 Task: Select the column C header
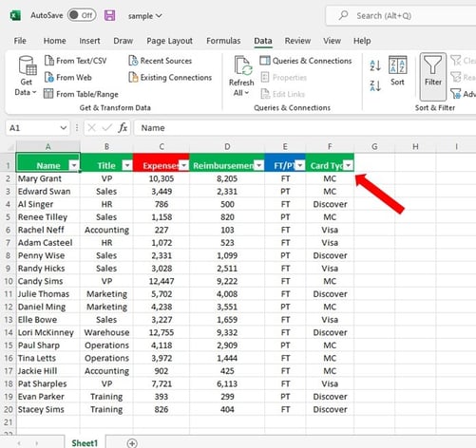pos(162,147)
